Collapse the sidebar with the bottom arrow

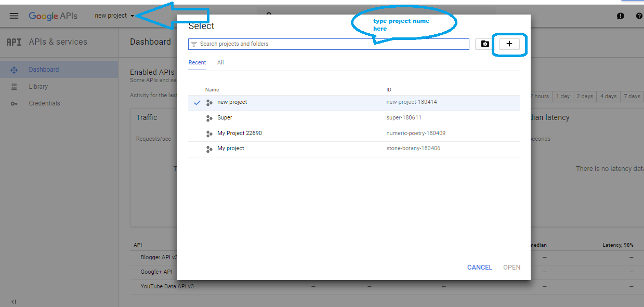14,302
